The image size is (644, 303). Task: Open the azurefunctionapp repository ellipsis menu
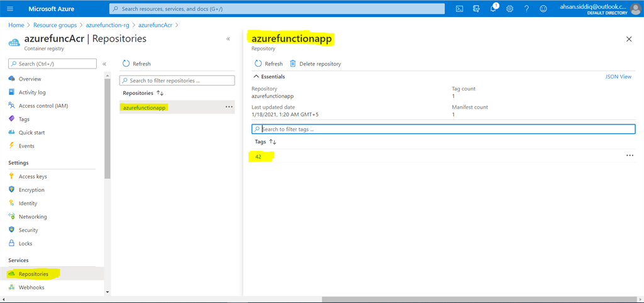click(229, 107)
